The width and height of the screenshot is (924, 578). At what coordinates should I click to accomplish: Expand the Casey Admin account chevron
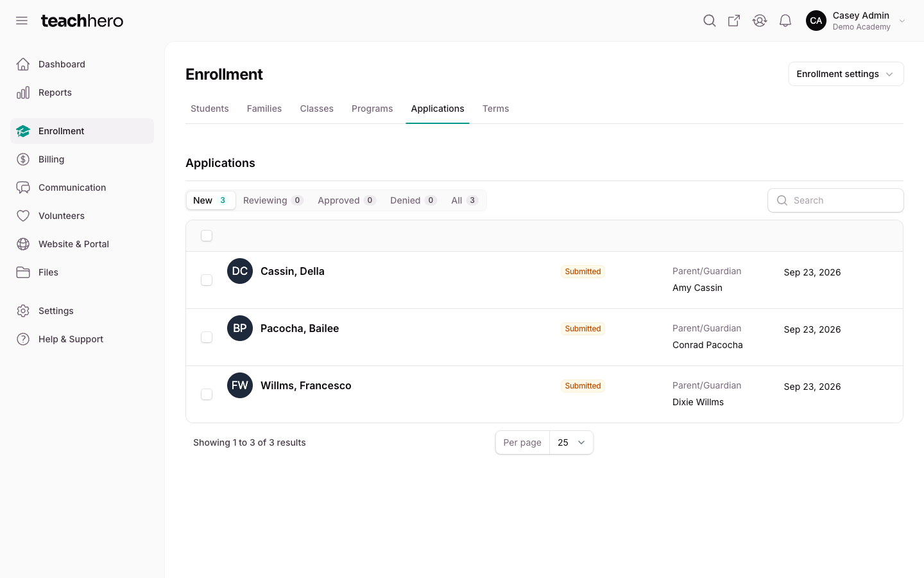pyautogui.click(x=902, y=21)
